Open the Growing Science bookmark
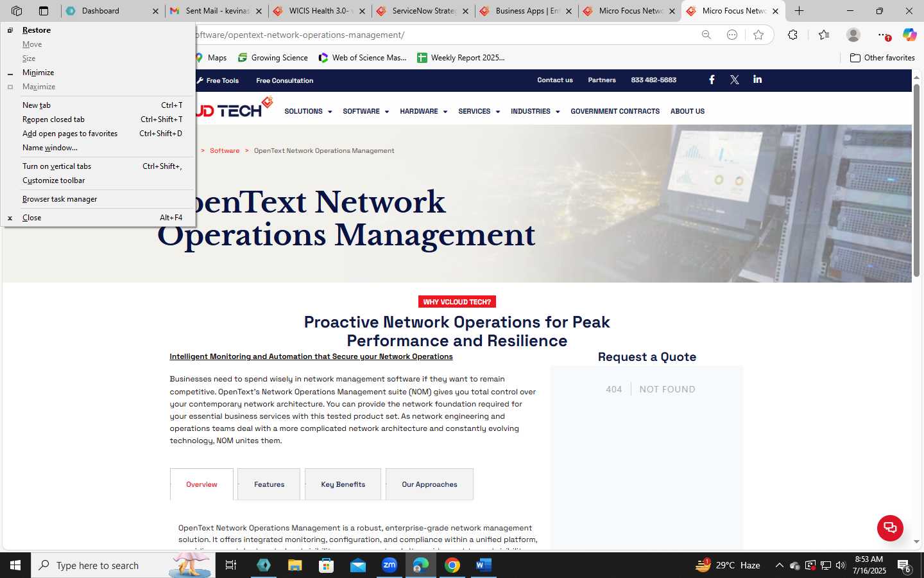 tap(273, 58)
